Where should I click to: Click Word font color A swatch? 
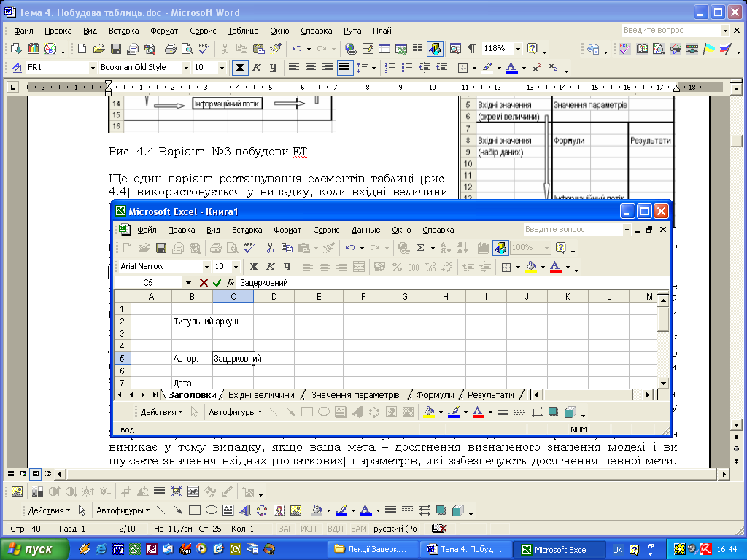click(511, 68)
